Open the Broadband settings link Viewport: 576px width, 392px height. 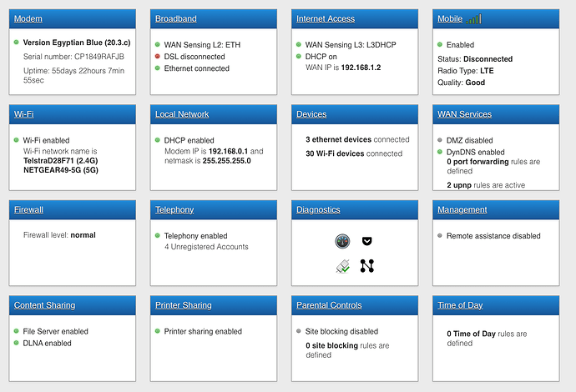(x=176, y=18)
